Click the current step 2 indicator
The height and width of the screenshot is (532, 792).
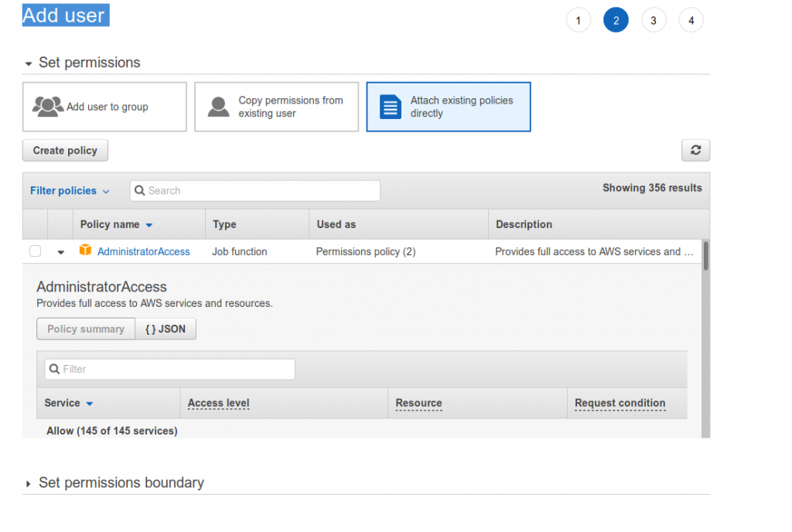point(616,21)
